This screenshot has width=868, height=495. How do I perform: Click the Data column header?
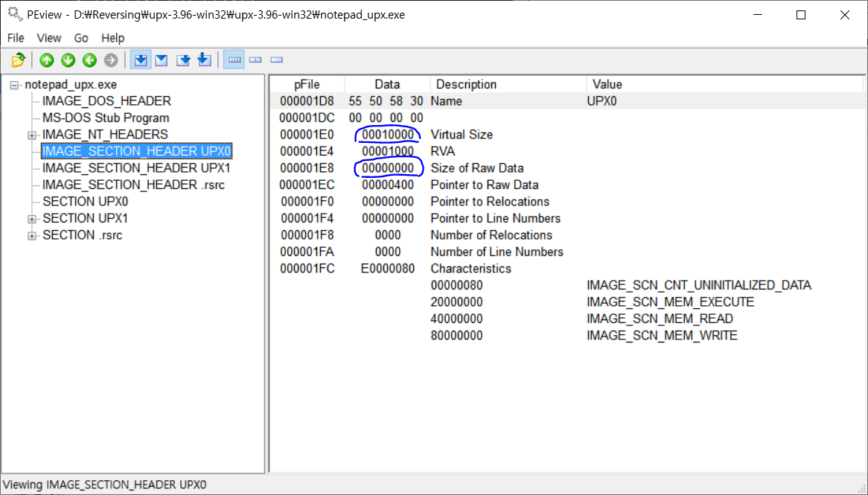(387, 84)
